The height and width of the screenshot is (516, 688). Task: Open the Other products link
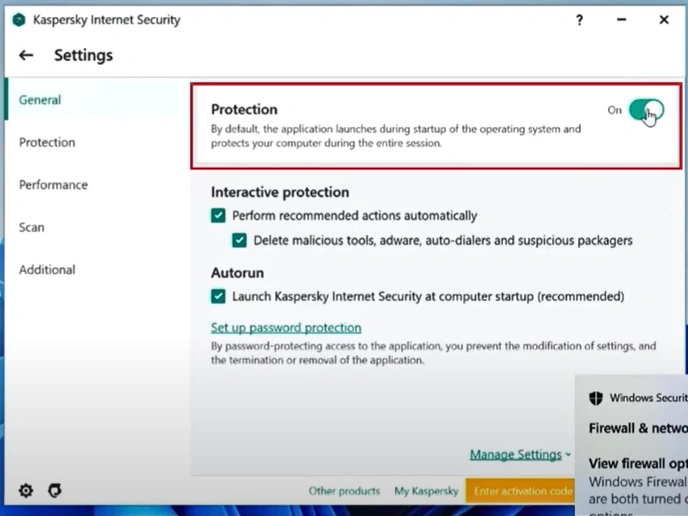pyautogui.click(x=344, y=491)
